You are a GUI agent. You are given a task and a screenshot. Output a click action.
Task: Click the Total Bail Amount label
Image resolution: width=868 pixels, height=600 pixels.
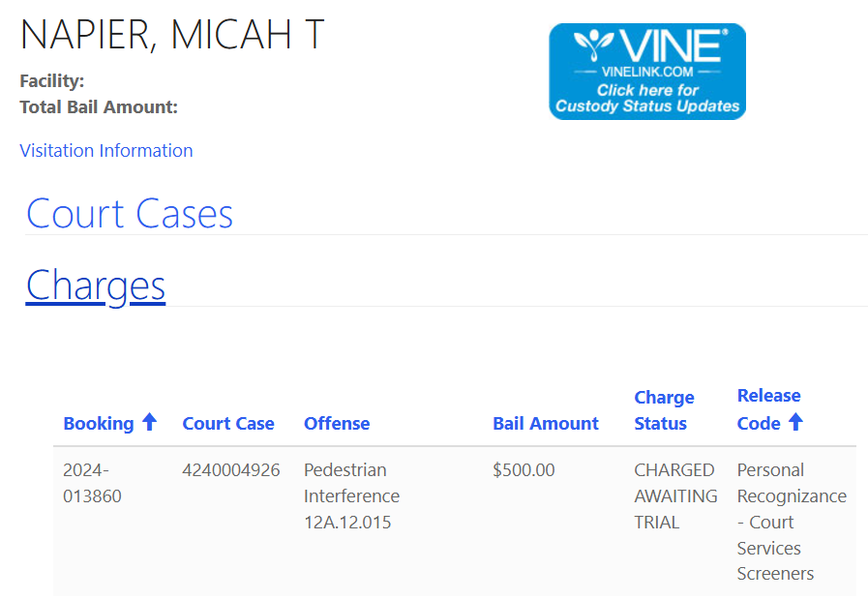pos(99,107)
